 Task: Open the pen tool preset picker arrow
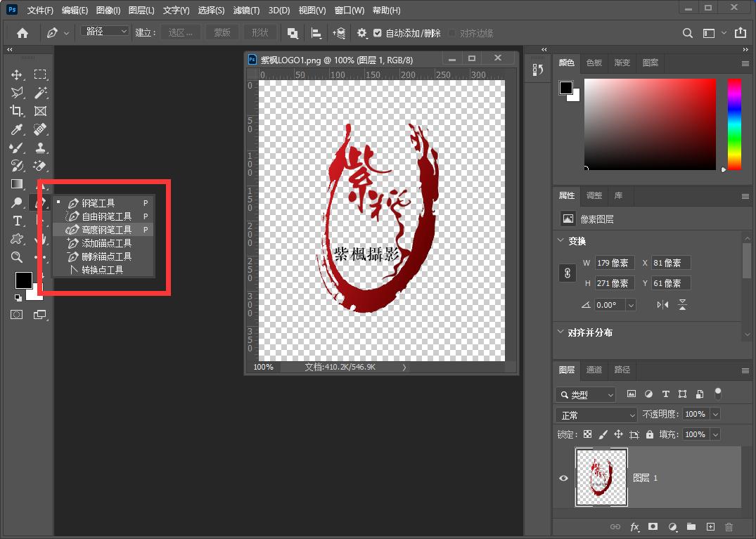[67, 33]
